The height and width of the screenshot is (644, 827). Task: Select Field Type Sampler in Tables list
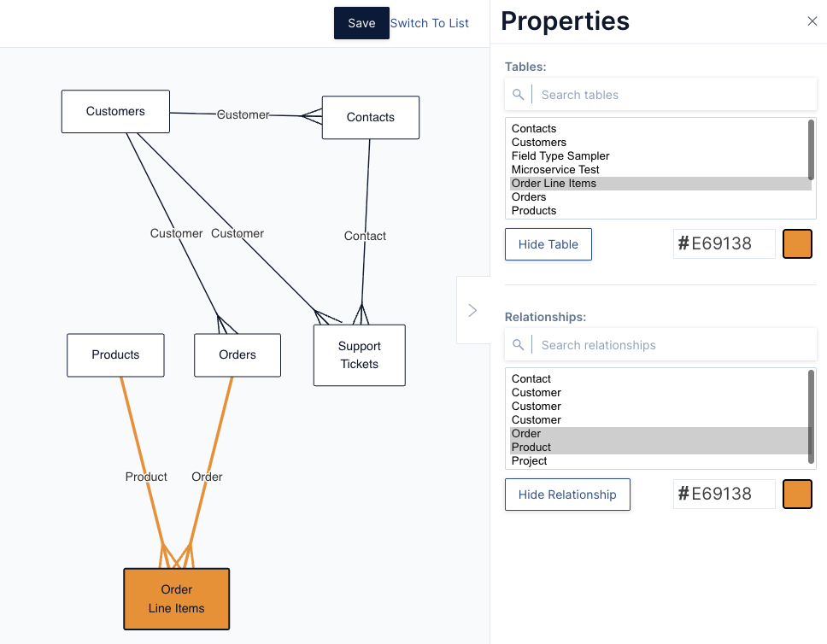pos(660,156)
